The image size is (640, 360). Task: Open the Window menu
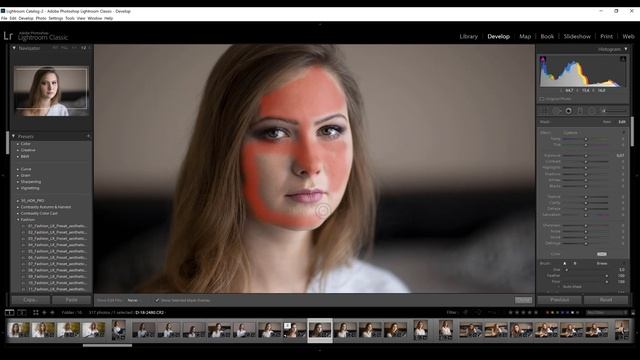point(95,18)
